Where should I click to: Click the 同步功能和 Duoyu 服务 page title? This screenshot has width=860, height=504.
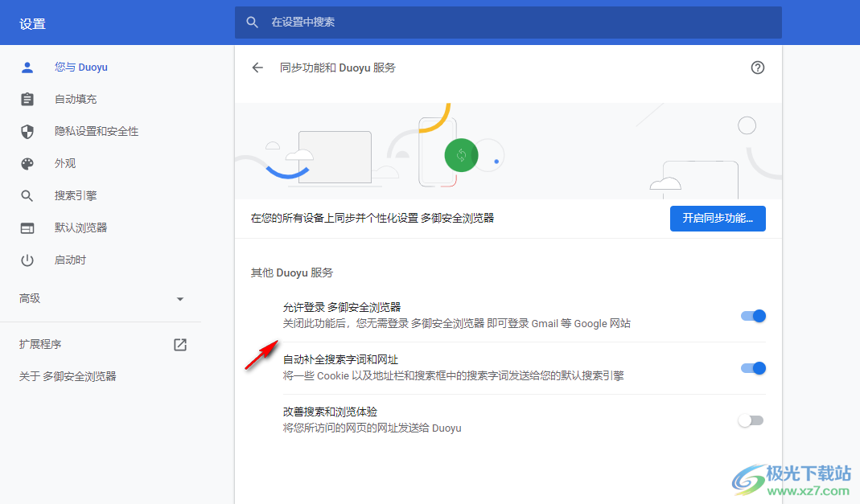pyautogui.click(x=337, y=68)
